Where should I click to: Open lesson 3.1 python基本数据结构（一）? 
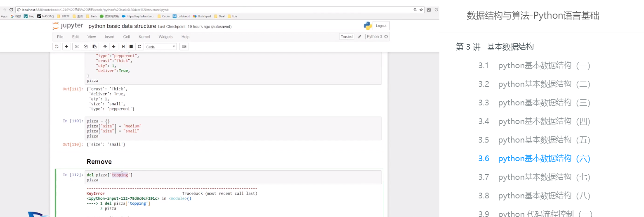(x=535, y=65)
